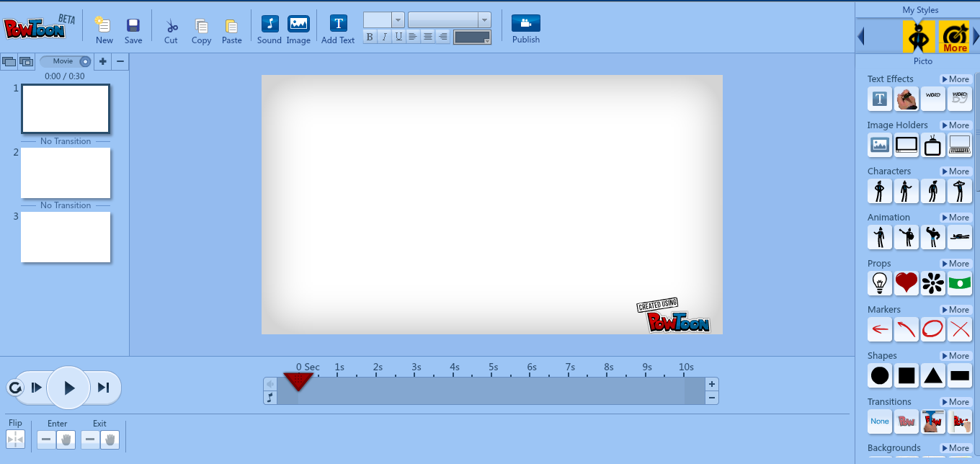Click the red timeline playhead marker
Screen dimensions: 980x464
click(x=298, y=382)
